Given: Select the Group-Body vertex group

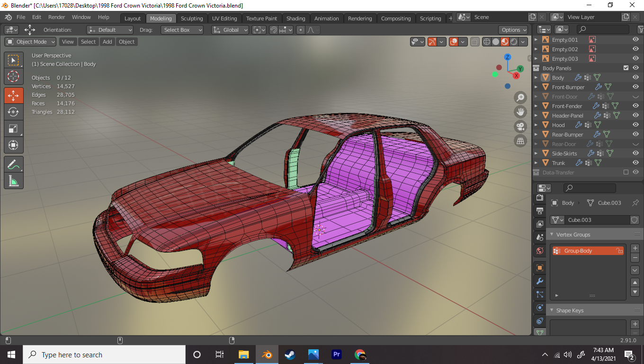Looking at the screenshot, I should tap(588, 251).
